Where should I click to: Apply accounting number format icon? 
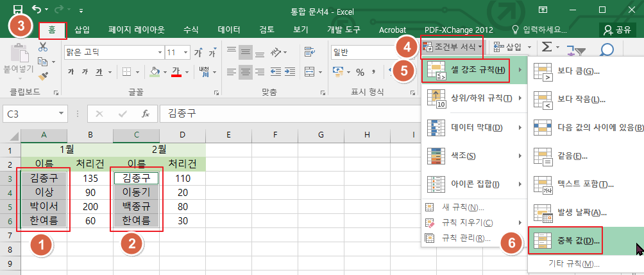[337, 72]
